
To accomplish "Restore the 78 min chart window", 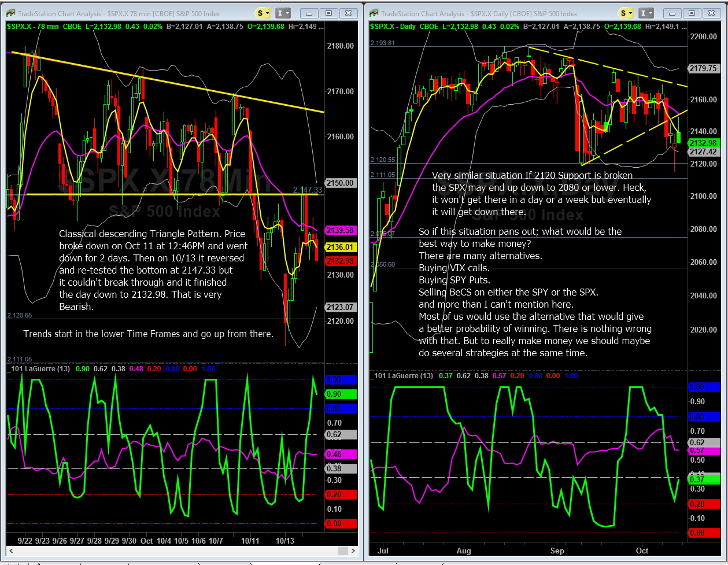I will [328, 13].
